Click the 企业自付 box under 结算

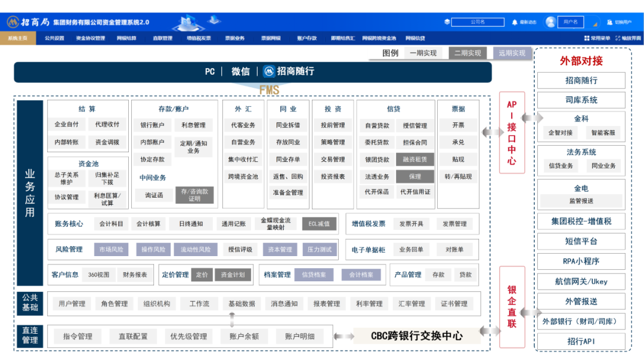67,124
